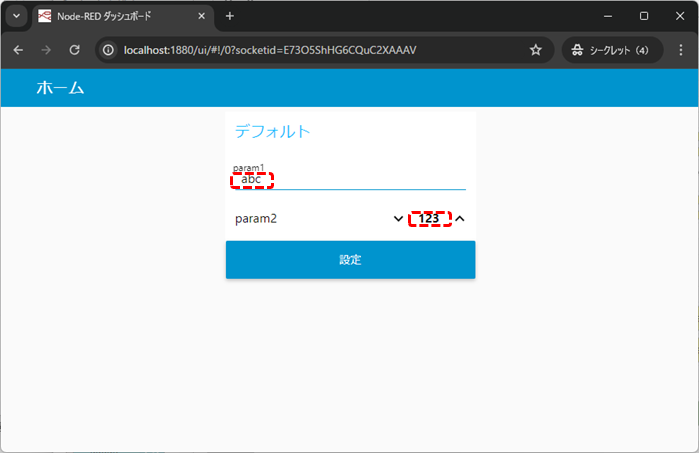The width and height of the screenshot is (699, 453).
Task: Close the Node-RED ダッシュボード tab
Action: (x=201, y=16)
